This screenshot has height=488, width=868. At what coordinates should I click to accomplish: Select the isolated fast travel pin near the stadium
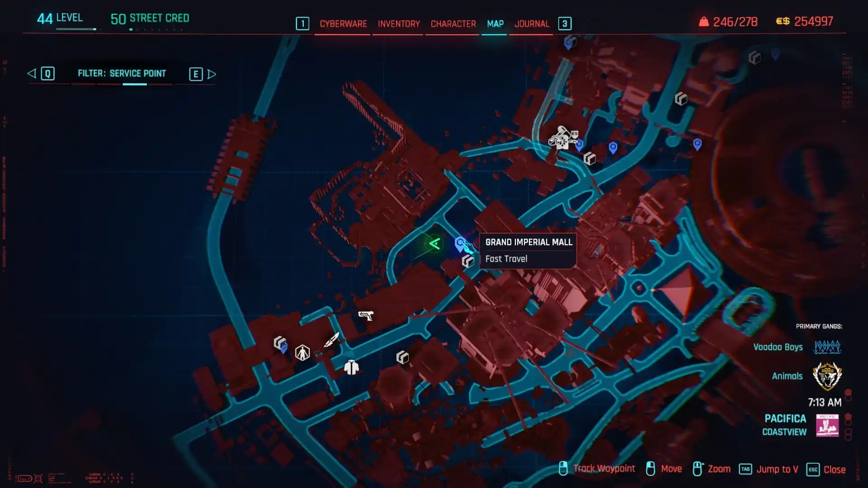tap(698, 144)
